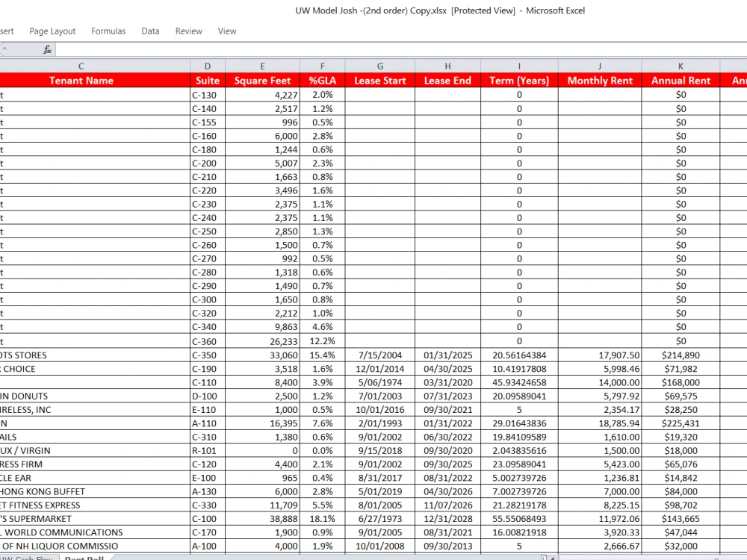Select column J header
Viewport: 747px width, 560px height.
point(600,66)
